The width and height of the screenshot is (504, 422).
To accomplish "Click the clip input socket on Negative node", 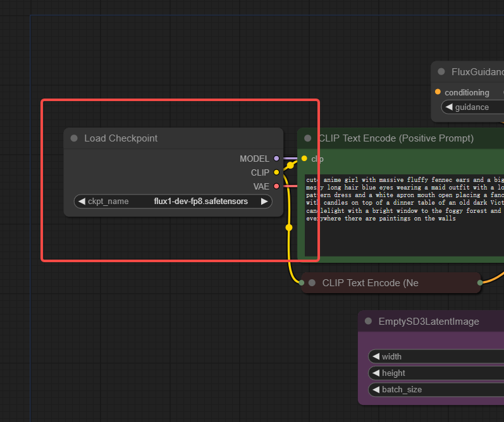I will tap(302, 282).
